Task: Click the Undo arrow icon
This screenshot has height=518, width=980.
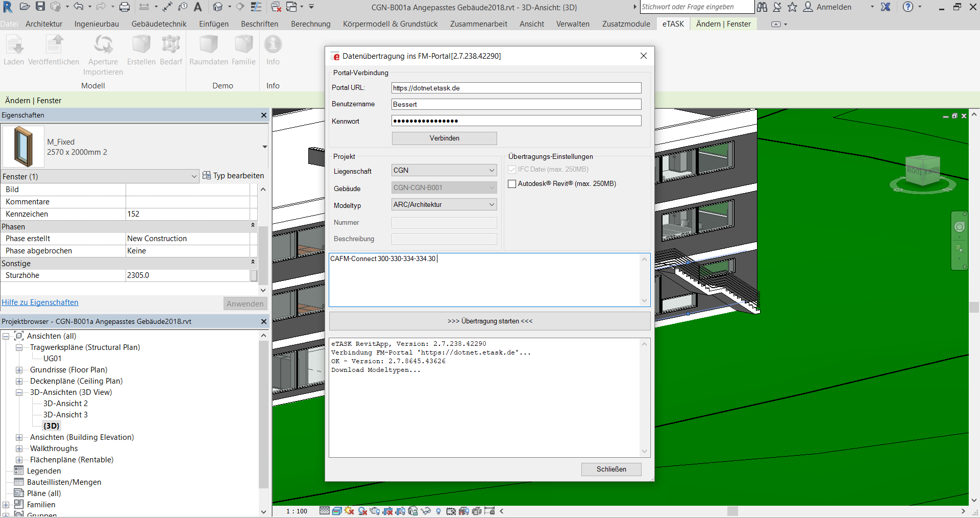Action: click(79, 7)
